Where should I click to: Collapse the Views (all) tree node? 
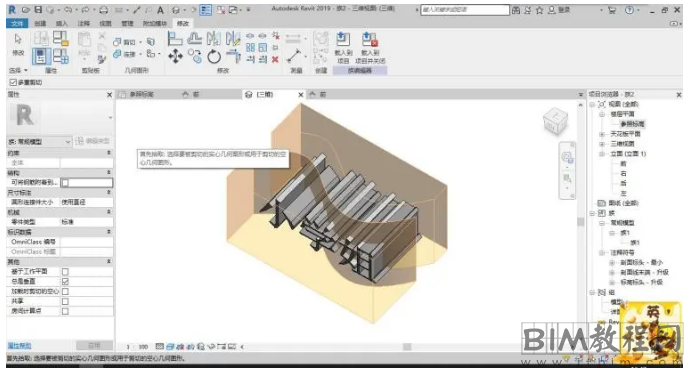[x=592, y=104]
